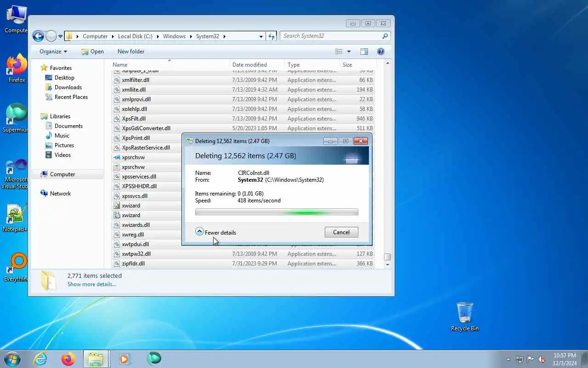Image resolution: width=588 pixels, height=368 pixels.
Task: Click the Forward navigation arrow in Explorer
Action: [x=51, y=36]
